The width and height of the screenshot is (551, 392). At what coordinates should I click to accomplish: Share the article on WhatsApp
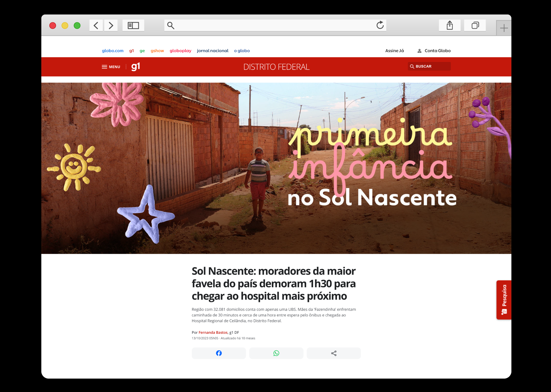pos(276,353)
